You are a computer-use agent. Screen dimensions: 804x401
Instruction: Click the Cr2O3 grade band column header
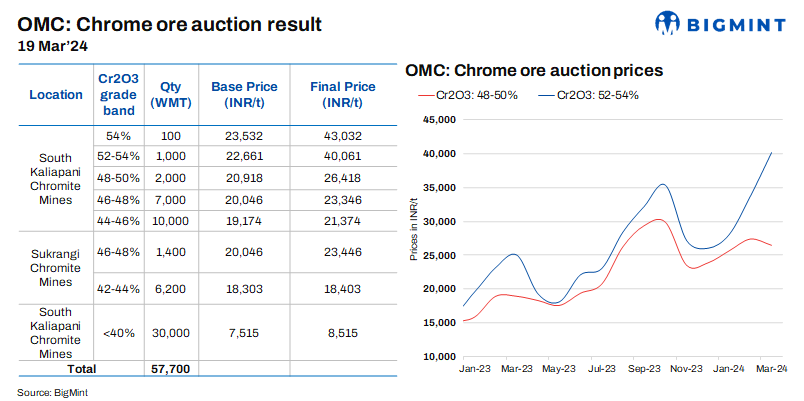(x=121, y=95)
